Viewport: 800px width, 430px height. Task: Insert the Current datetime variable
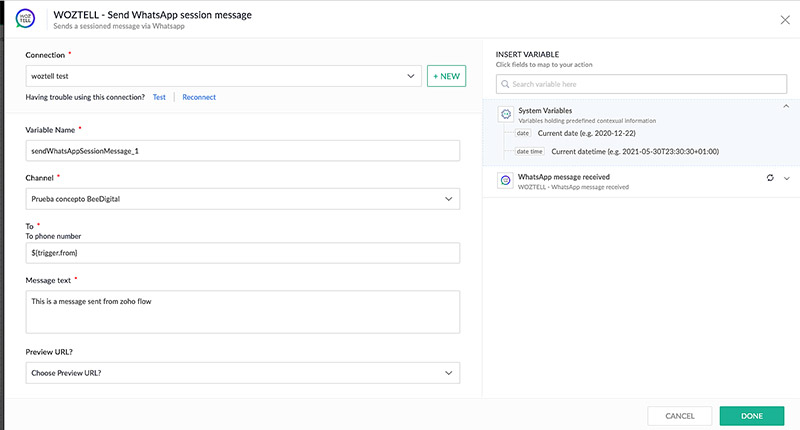635,151
